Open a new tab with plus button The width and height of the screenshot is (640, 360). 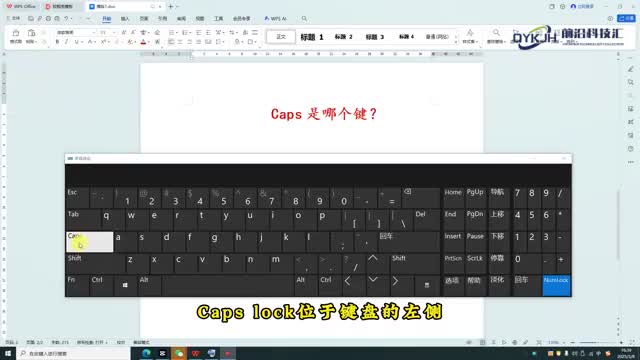[x=171, y=7]
